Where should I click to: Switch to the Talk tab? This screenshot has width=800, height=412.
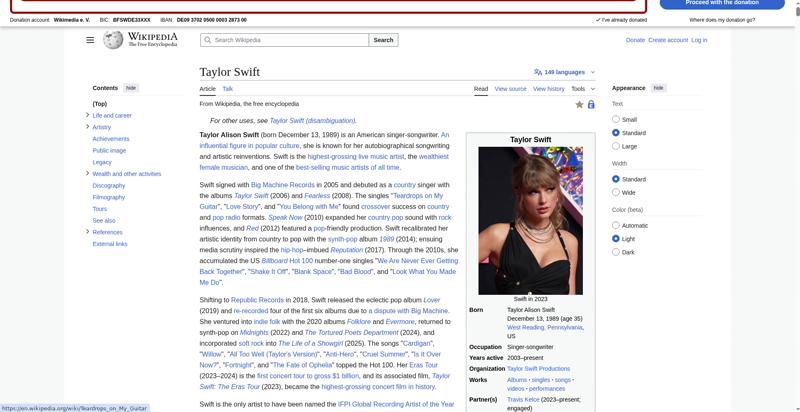[x=228, y=89]
